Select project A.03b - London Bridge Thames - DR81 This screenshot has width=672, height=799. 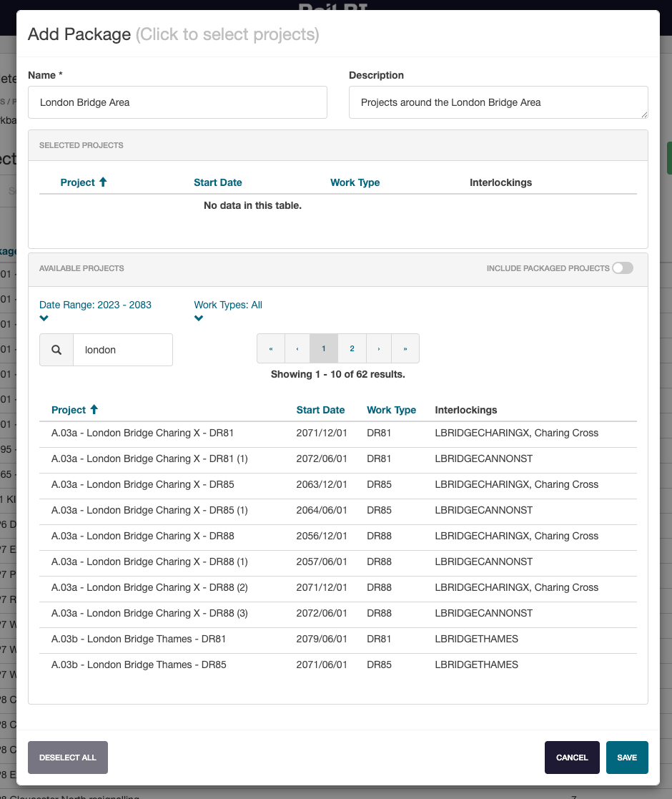139,639
